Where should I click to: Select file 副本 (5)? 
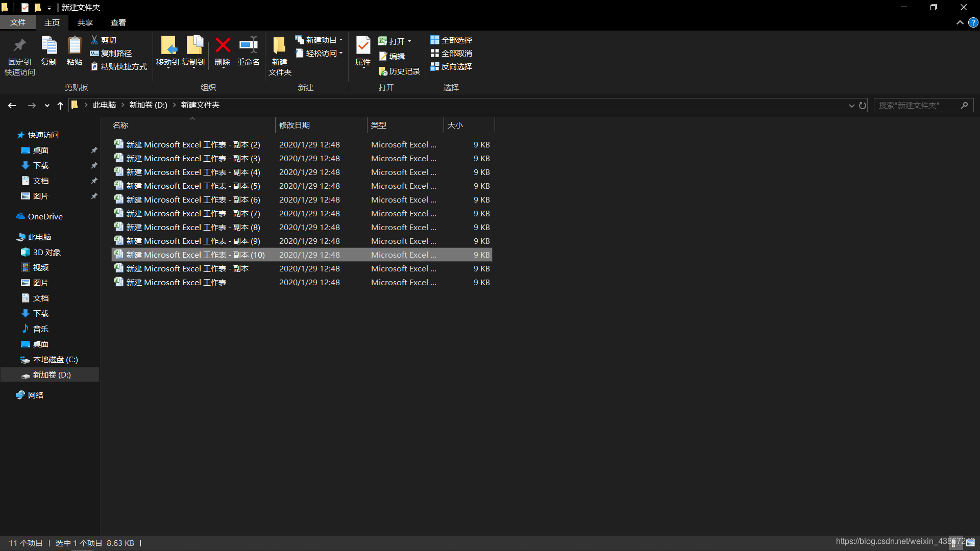click(302, 186)
